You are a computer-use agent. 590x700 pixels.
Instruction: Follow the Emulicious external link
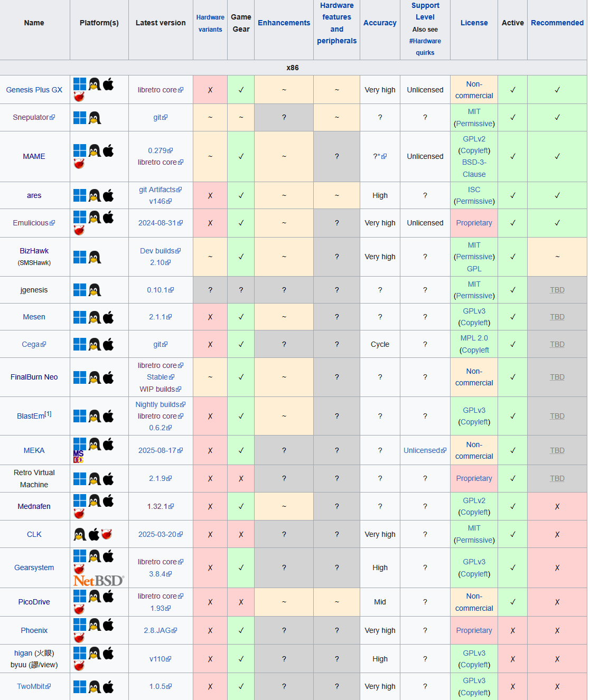pyautogui.click(x=34, y=223)
